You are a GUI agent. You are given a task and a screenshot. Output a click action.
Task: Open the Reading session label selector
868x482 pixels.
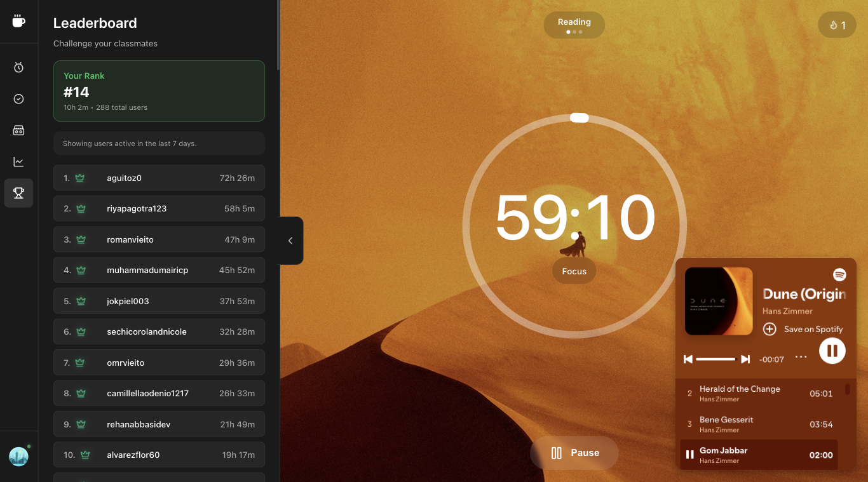574,21
